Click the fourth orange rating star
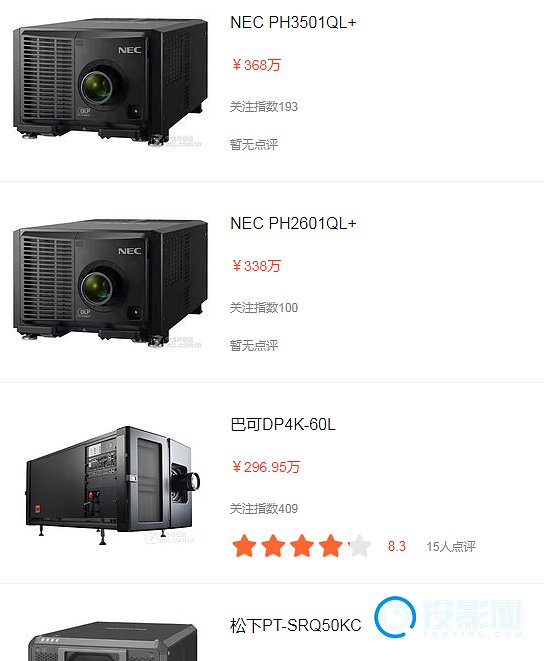This screenshot has width=544, height=661. pos(331,546)
